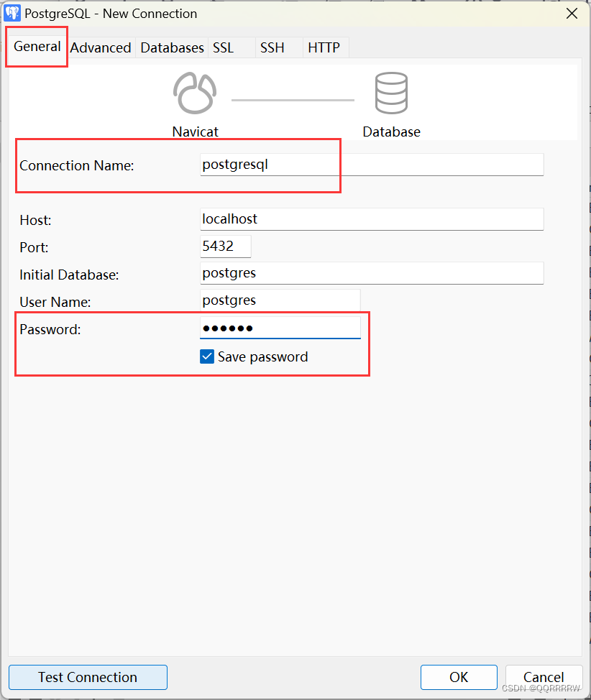Open the Databases tab
This screenshot has width=591, height=700.
point(172,47)
